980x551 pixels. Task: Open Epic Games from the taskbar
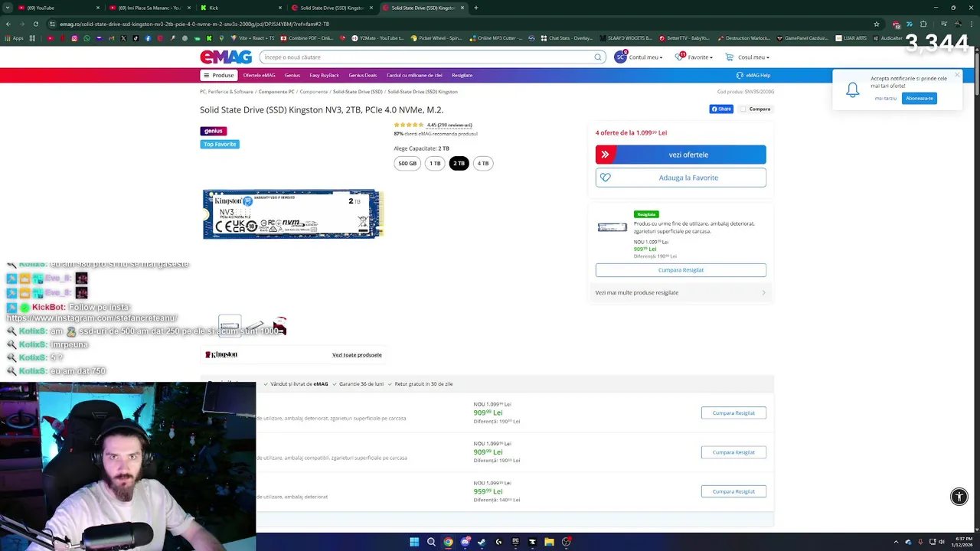click(515, 542)
